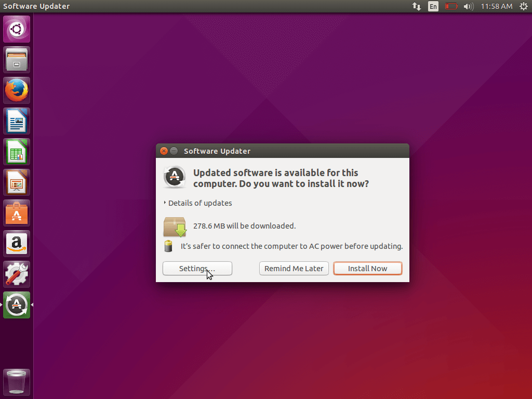532x399 pixels.
Task: Launch LibreOffice Impress presentation app
Action: [17, 182]
